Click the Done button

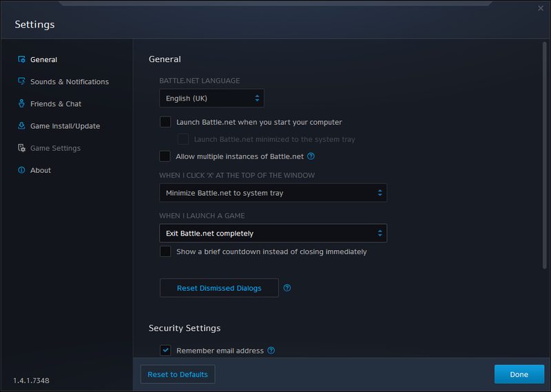coord(519,374)
